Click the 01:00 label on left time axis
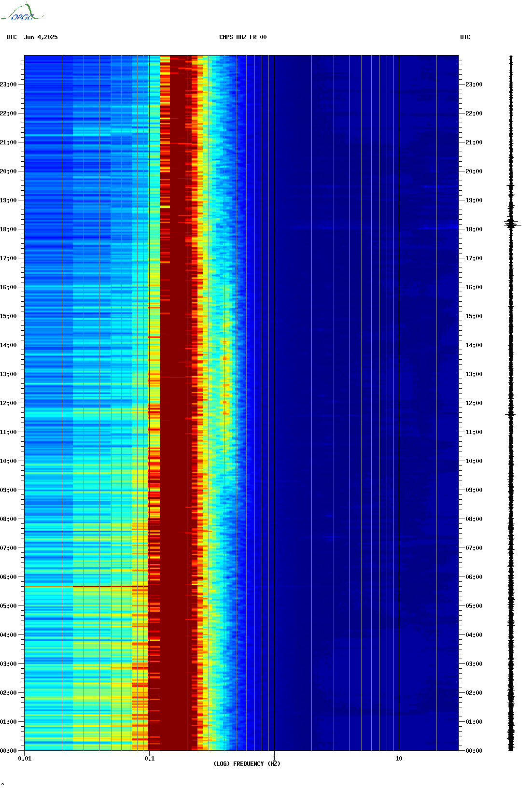 tap(9, 722)
